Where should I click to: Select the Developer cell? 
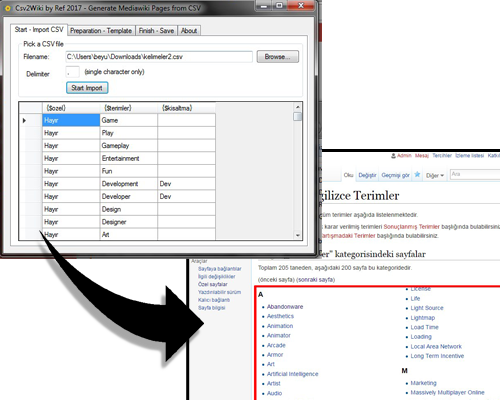129,196
